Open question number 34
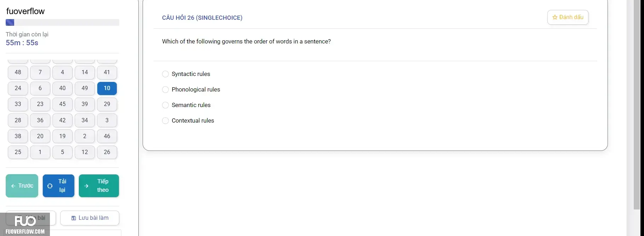This screenshot has width=644, height=236. pos(85,120)
